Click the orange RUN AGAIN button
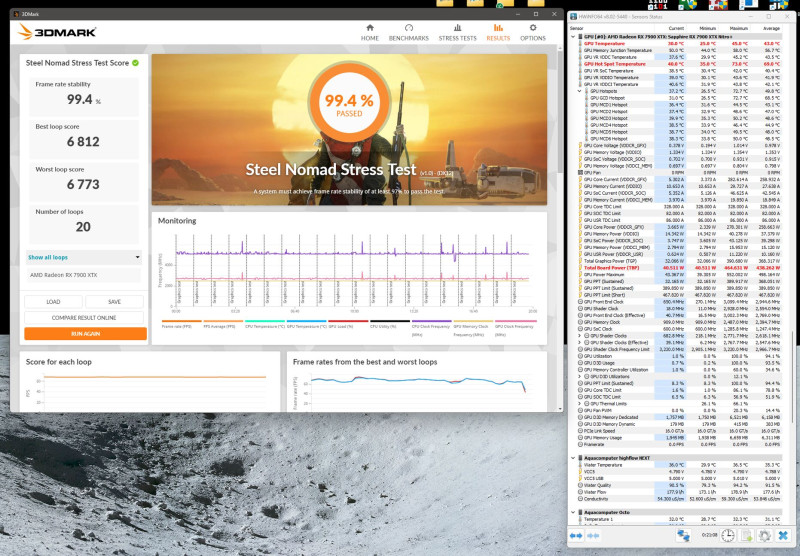The height and width of the screenshot is (556, 800). pos(85,334)
